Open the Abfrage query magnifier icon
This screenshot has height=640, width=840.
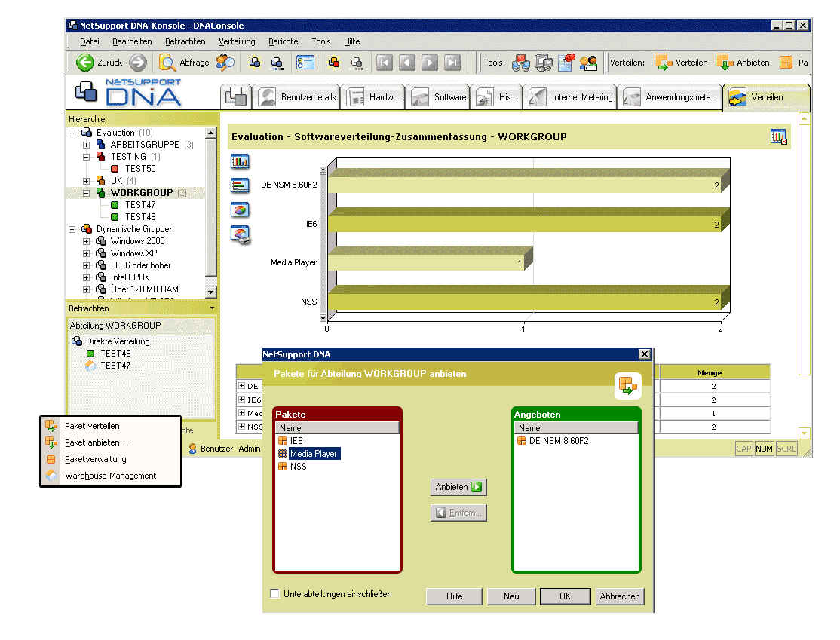tap(167, 63)
